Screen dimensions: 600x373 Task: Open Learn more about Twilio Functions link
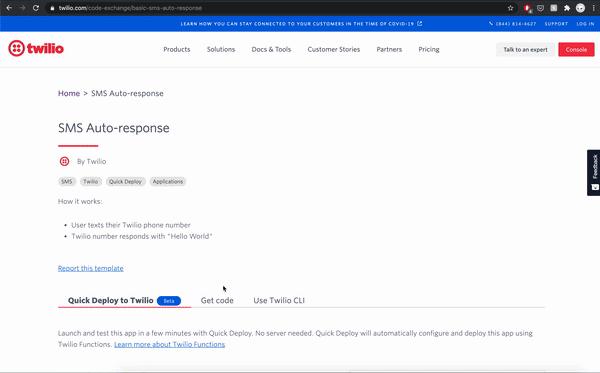pos(170,344)
